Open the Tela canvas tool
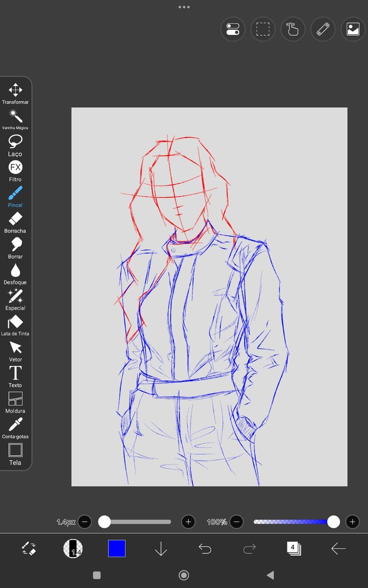 pos(15,454)
